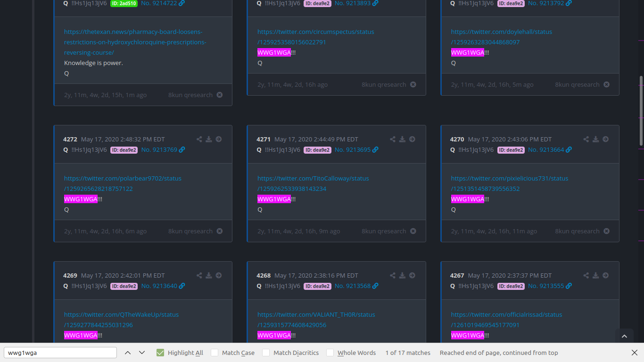Click x icon beside 8kun qresearch, post 4271
The image size is (644, 362).
tap(413, 231)
